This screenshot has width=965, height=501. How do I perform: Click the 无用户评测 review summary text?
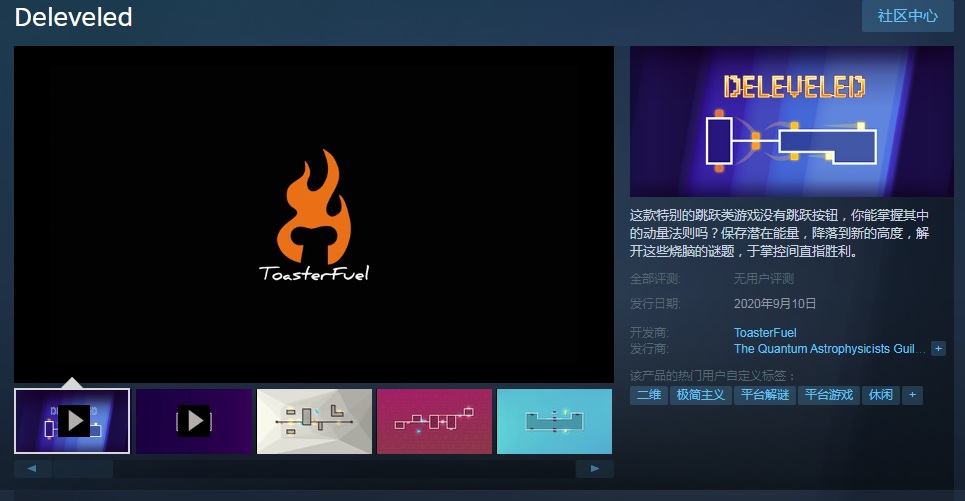coord(763,279)
